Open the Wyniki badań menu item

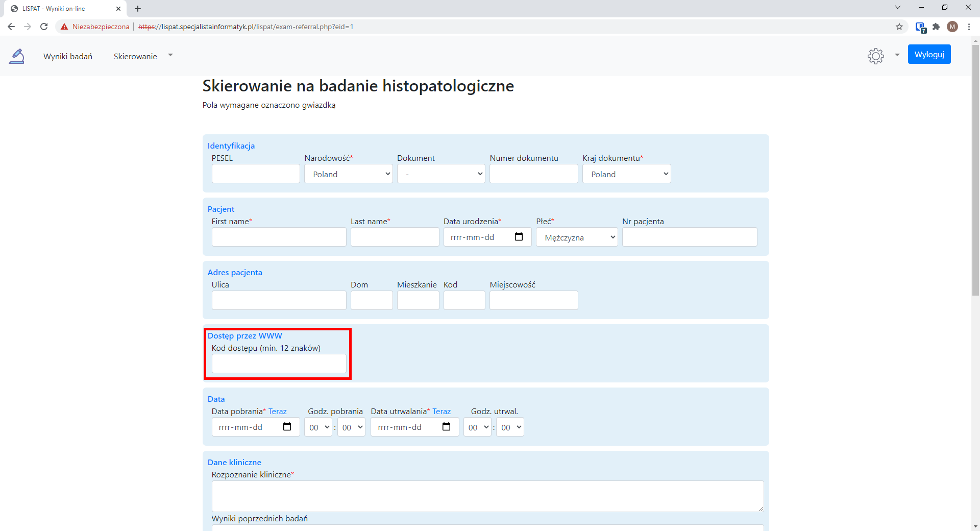tap(68, 56)
